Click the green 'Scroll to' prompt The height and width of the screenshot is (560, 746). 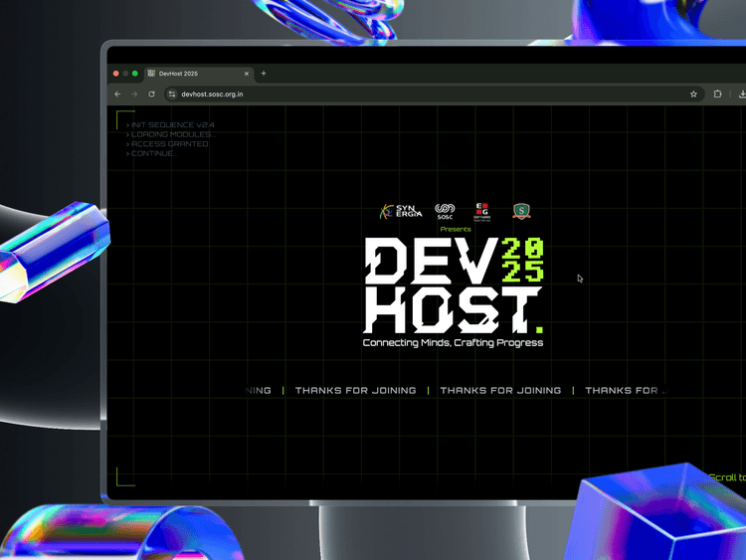[x=727, y=477]
